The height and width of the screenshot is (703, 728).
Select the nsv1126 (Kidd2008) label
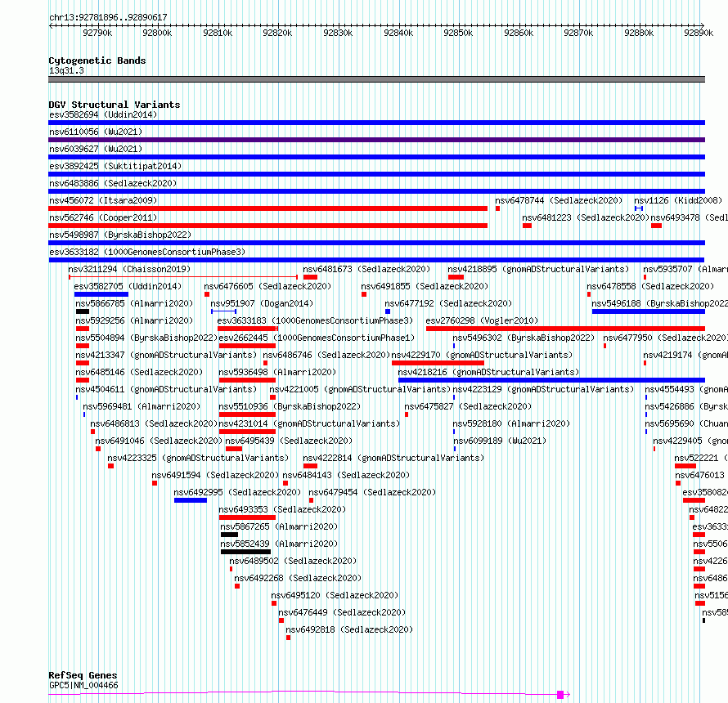point(678,200)
